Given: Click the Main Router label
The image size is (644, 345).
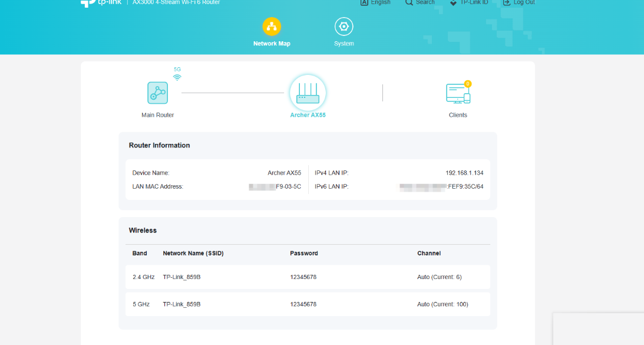Looking at the screenshot, I should (158, 115).
